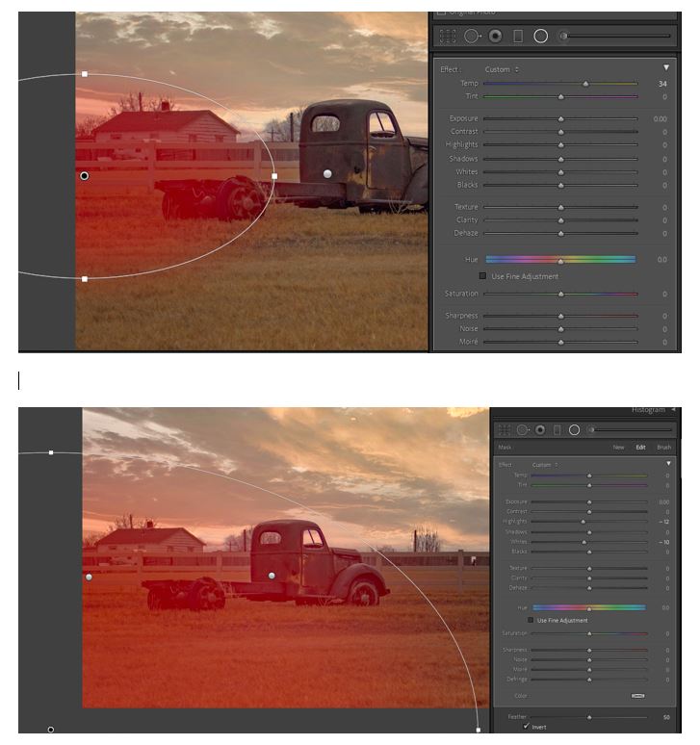The height and width of the screenshot is (745, 700).
Task: Select the Red Eye Correction tool in the upper panel
Action: pyautogui.click(x=495, y=37)
